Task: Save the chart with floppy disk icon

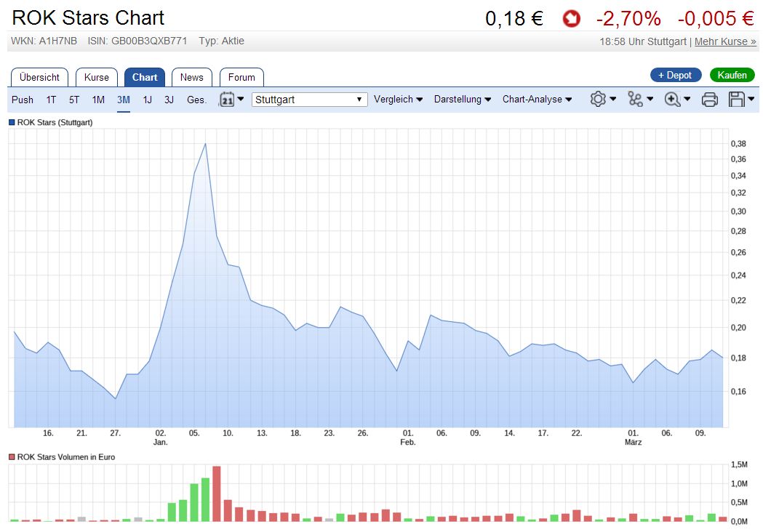Action: [x=736, y=99]
